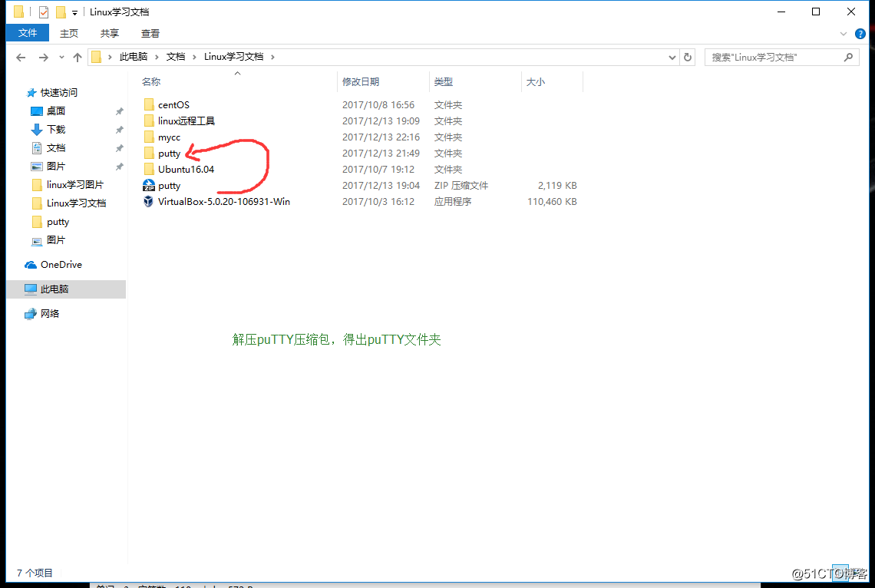This screenshot has height=588, width=875.
Task: Open OneDrive in the navigation pane
Action: (61, 264)
